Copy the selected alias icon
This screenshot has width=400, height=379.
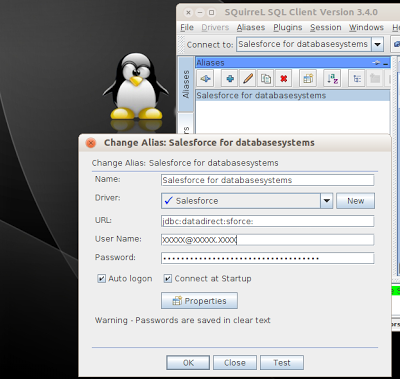(266, 79)
